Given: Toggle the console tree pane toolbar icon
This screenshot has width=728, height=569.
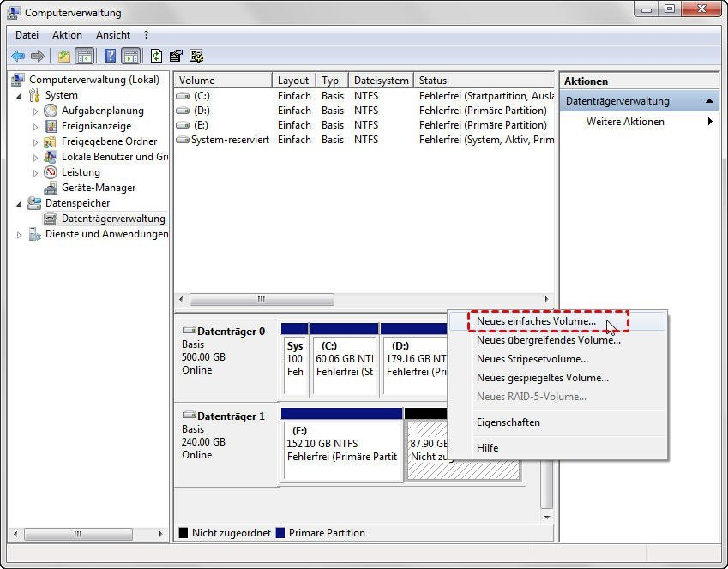Looking at the screenshot, I should (85, 57).
